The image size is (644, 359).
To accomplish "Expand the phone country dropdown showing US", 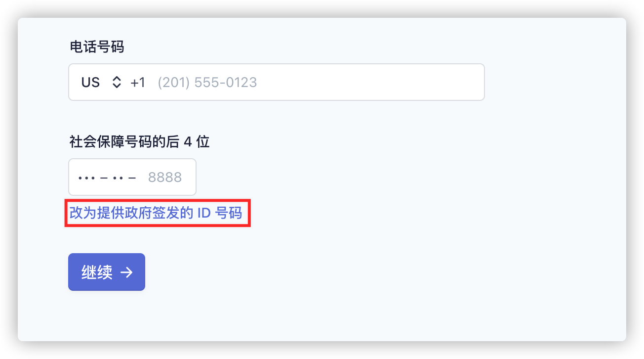I will (101, 82).
